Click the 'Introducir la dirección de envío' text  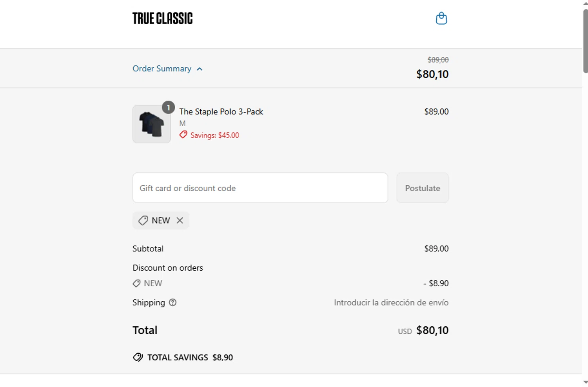(x=391, y=302)
